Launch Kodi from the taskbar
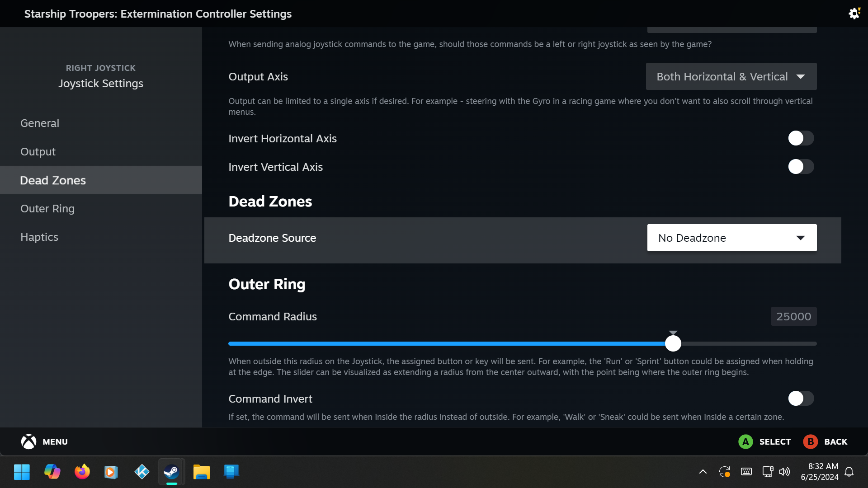The height and width of the screenshot is (488, 868). tap(142, 472)
